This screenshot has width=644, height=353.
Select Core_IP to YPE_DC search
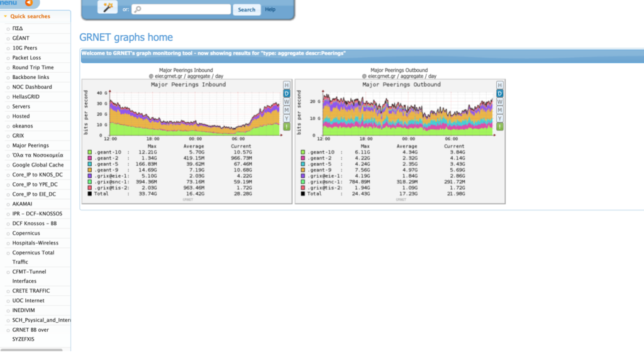coord(35,185)
